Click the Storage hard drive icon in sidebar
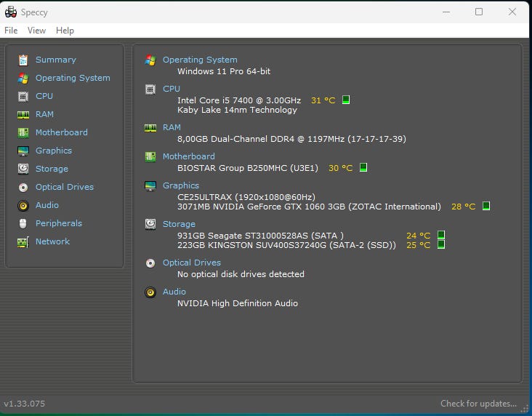 tap(23, 169)
